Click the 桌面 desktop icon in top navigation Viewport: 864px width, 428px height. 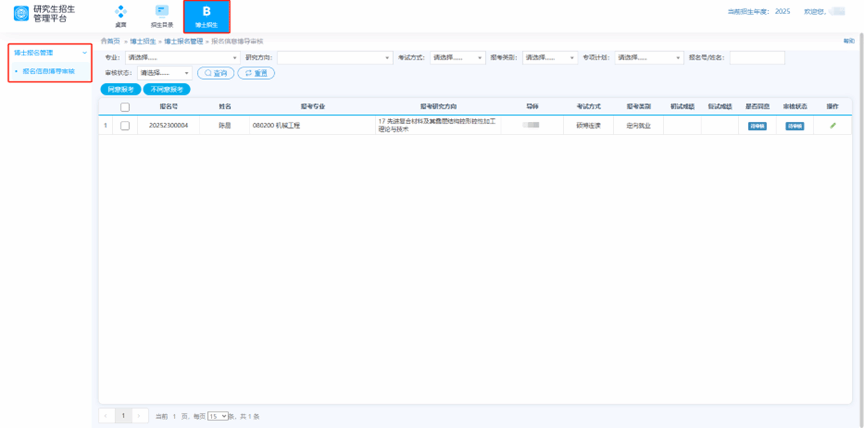click(121, 14)
